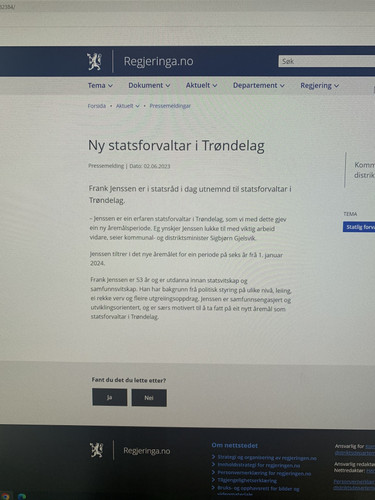Screen dimensions: 375x500
Task: Open Tilgjengelighetserklæring link
Action: point(247,481)
